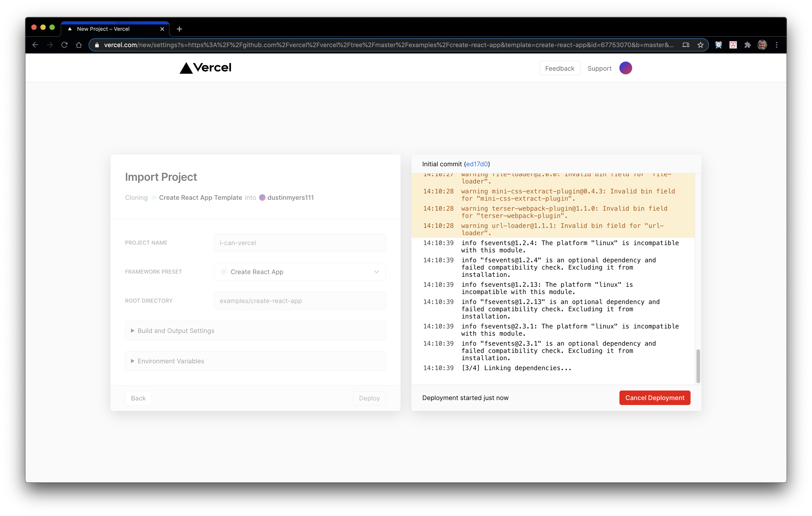The image size is (812, 516).
Task: Open the Support link
Action: [x=599, y=68]
